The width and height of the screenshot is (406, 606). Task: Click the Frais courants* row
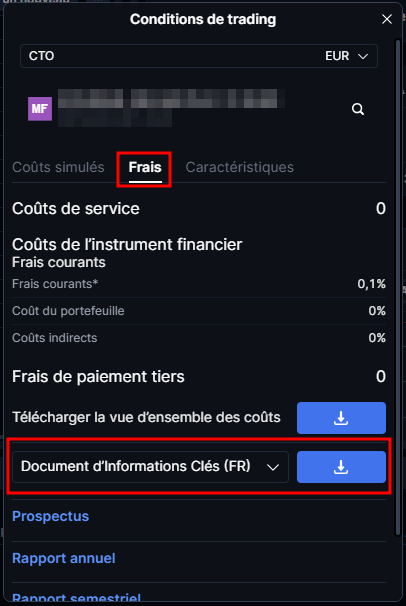(x=199, y=284)
